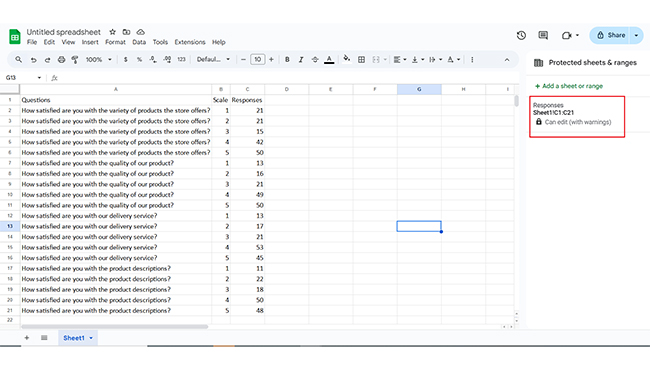Image resolution: width=650 pixels, height=370 pixels.
Task: Open version history clock icon
Action: click(x=521, y=36)
